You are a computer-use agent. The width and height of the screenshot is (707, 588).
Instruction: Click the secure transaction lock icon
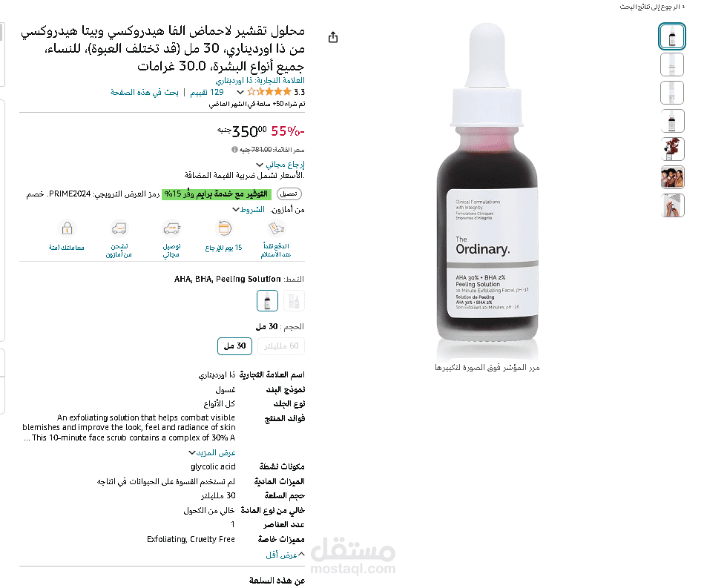67,228
